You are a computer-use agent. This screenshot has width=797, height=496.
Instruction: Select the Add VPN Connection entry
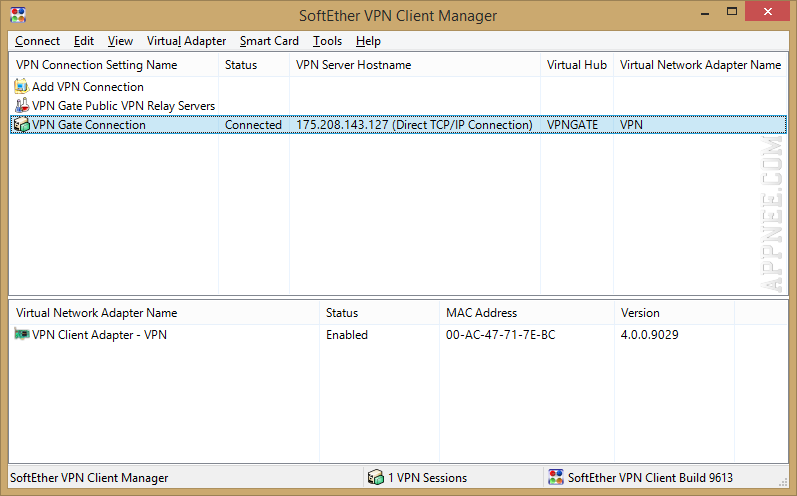87,87
